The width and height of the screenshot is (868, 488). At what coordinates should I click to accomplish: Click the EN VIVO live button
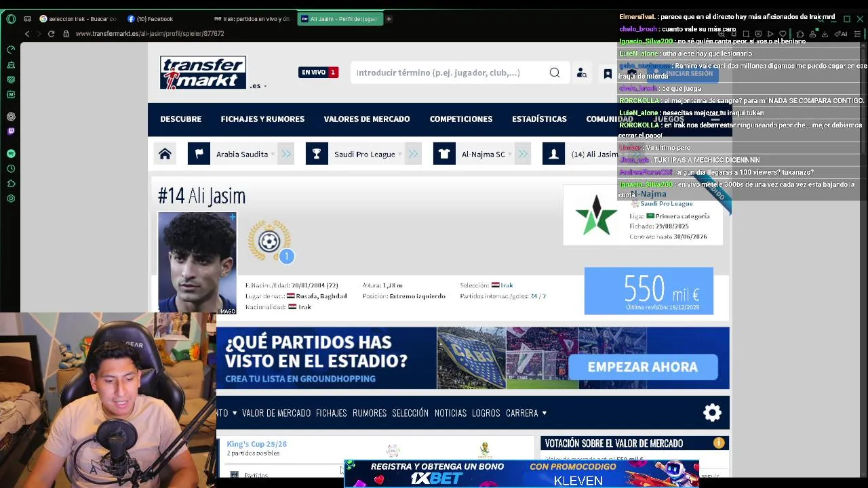coord(318,73)
